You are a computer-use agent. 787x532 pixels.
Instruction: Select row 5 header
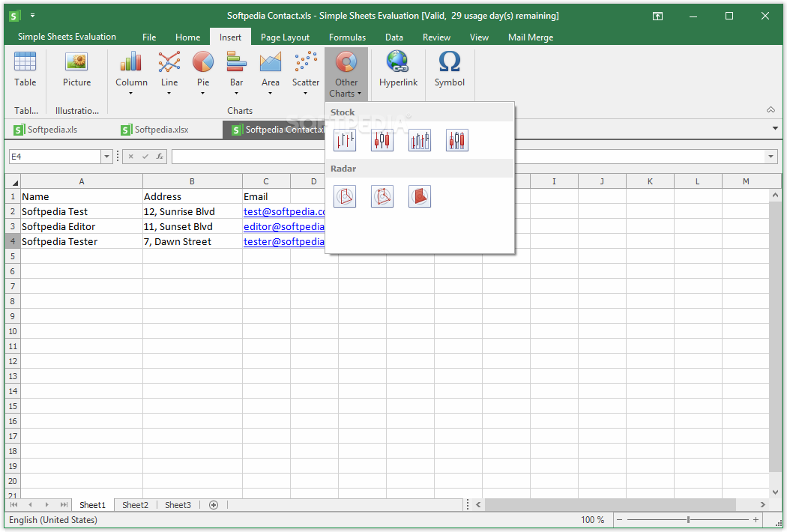coord(13,256)
